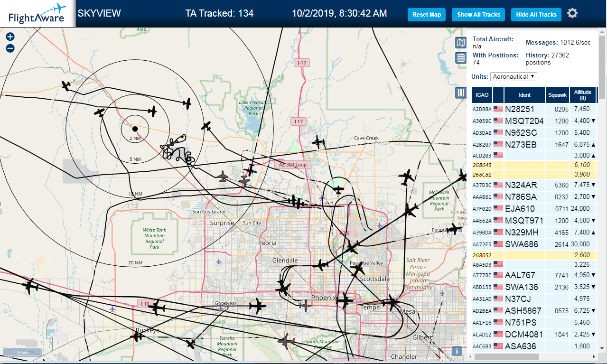Click the grid table view icon
607x364 pixels.
(460, 58)
